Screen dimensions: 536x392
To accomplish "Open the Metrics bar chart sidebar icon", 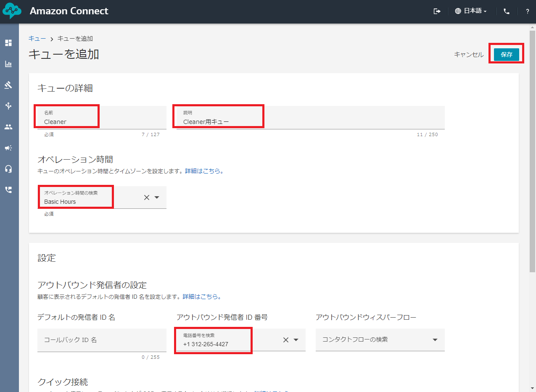I will 8,64.
